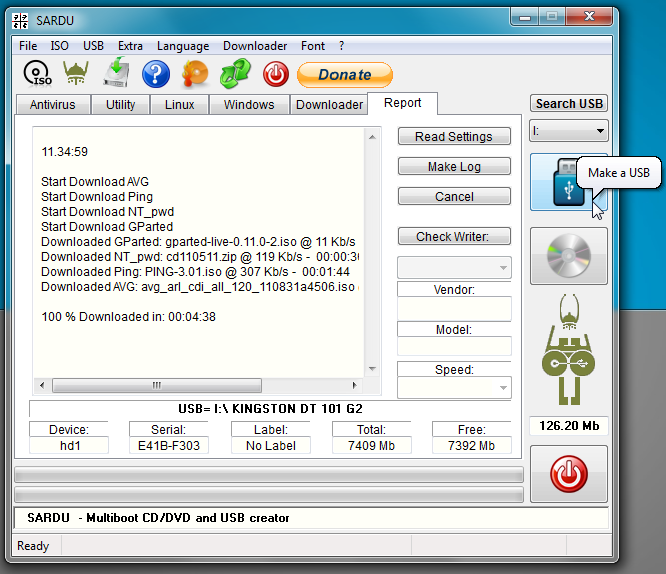Click the log horizontal scroll left arrow

(x=42, y=385)
